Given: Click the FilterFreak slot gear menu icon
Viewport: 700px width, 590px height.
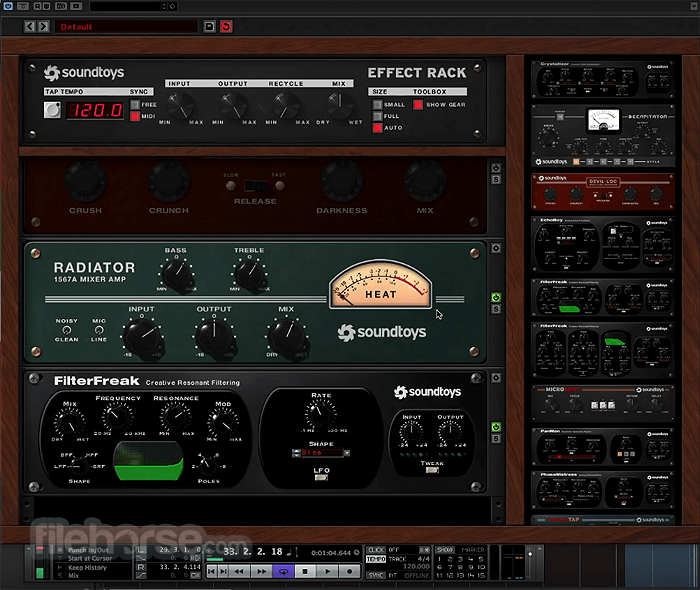Looking at the screenshot, I should (496, 378).
